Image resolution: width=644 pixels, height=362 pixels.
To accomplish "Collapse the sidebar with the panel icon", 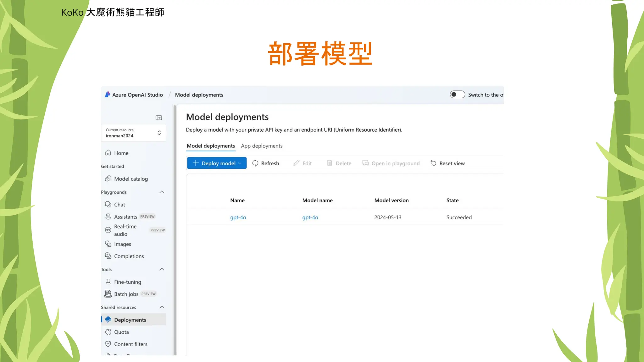I will click(x=159, y=118).
